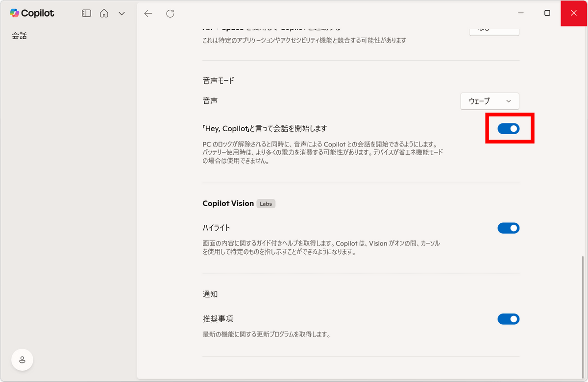
Task: Select 会話 in the left sidebar
Action: pos(20,36)
